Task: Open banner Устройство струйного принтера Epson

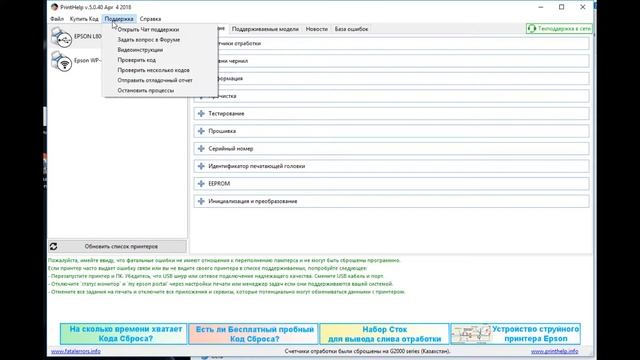Action: click(516, 334)
